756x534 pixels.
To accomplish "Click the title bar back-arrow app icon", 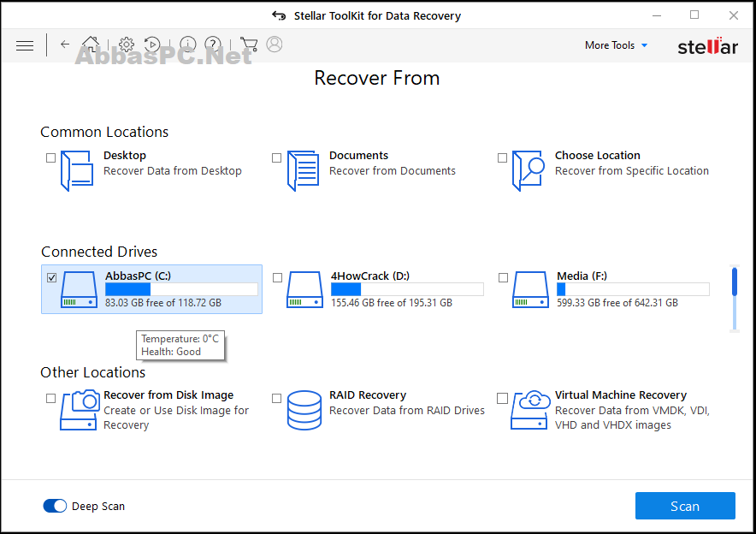I will click(279, 15).
